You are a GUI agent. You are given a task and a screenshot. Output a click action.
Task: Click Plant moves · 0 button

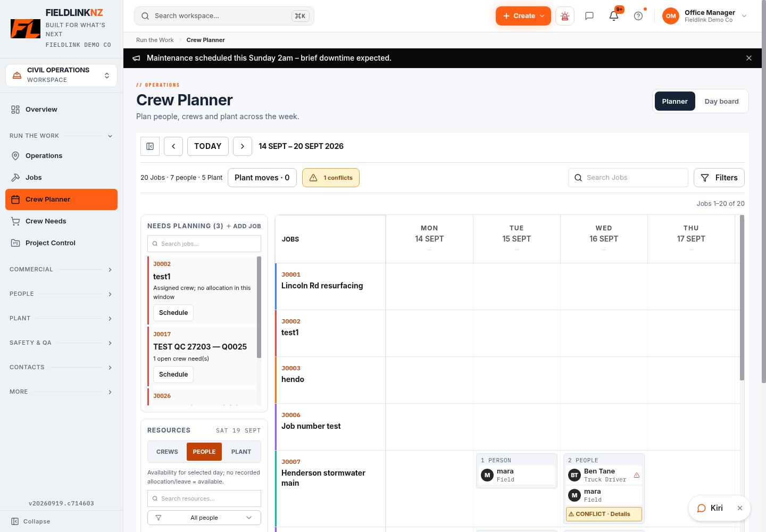point(262,178)
